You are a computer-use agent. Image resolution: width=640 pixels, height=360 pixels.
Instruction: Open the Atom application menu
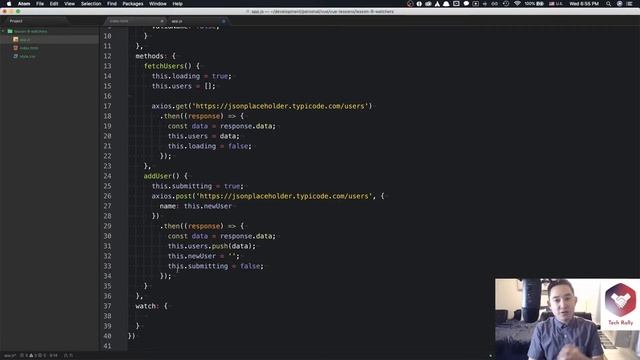(24, 4)
